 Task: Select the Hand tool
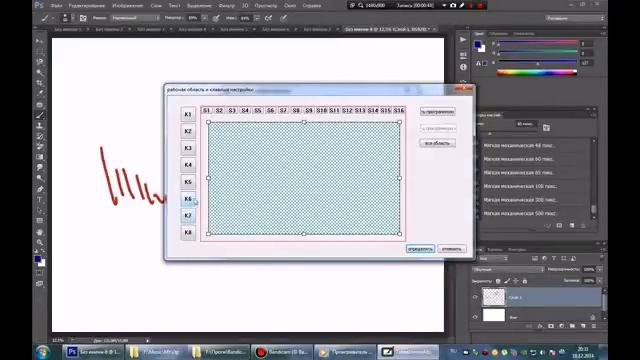[x=40, y=231]
